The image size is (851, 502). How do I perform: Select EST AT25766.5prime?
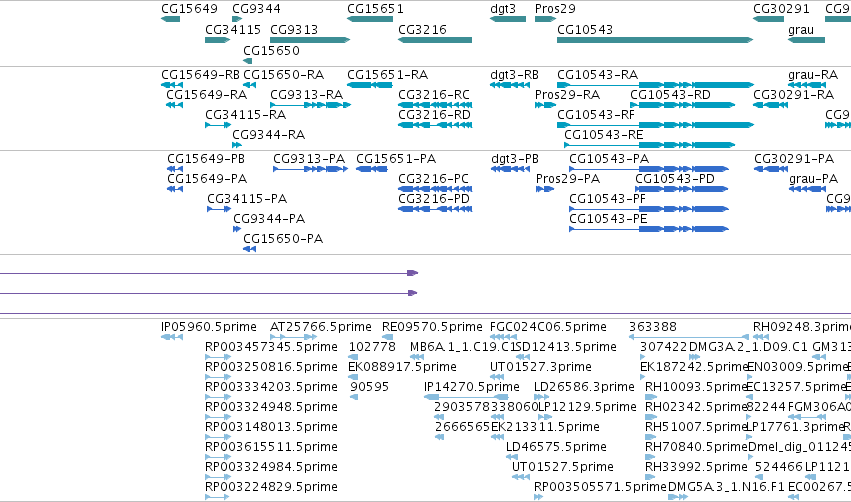(293, 337)
